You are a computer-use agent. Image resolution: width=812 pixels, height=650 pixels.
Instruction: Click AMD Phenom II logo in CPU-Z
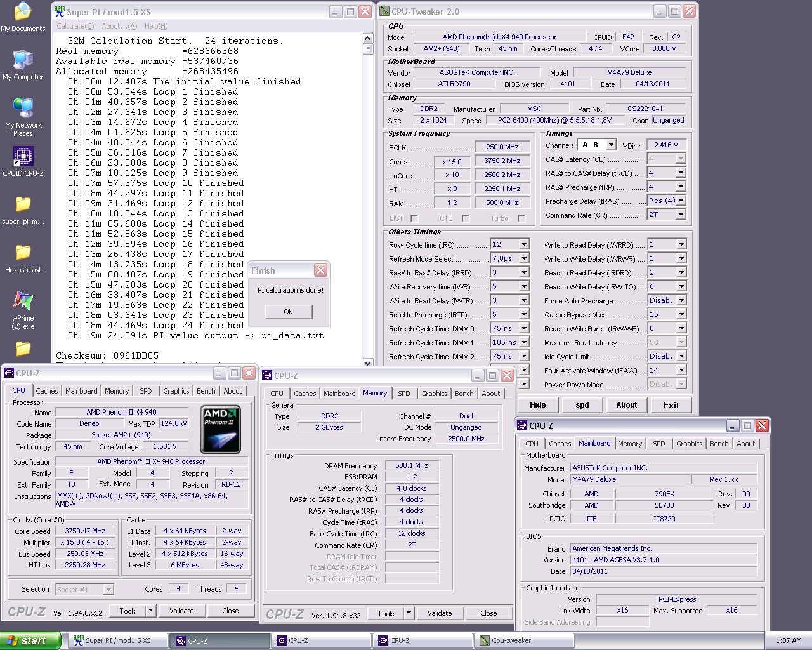[220, 429]
